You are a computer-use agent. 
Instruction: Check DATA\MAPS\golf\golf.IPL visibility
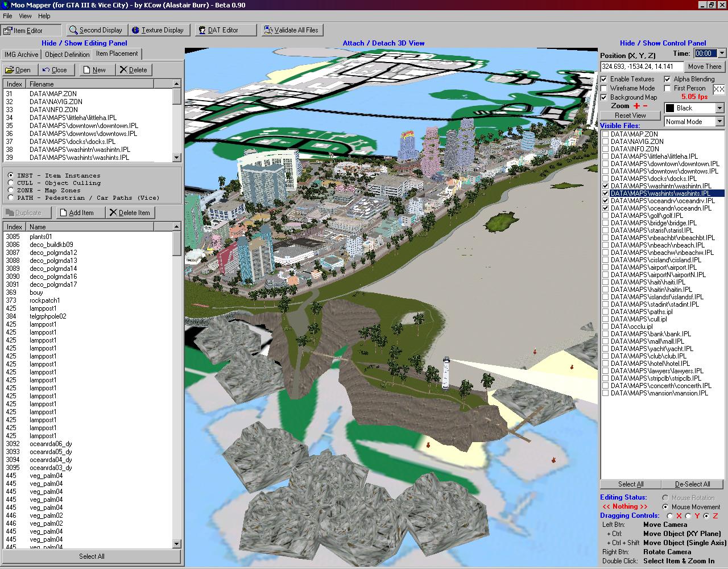pyautogui.click(x=606, y=216)
